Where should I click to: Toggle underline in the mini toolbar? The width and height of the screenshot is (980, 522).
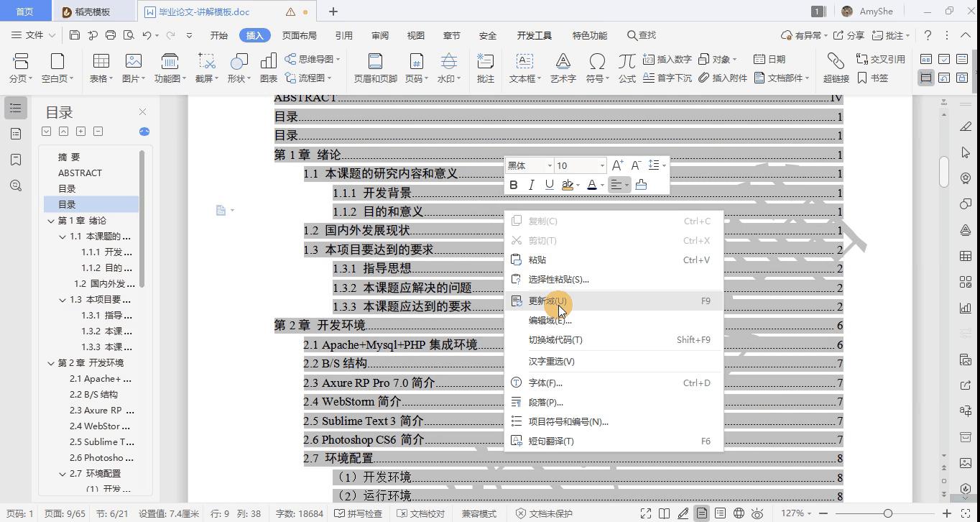click(549, 185)
